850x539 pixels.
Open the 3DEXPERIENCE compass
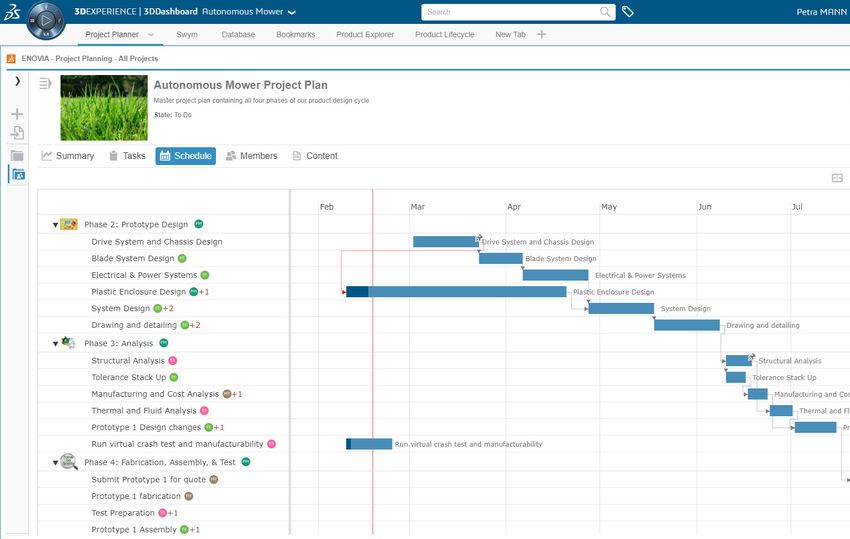coord(46,21)
